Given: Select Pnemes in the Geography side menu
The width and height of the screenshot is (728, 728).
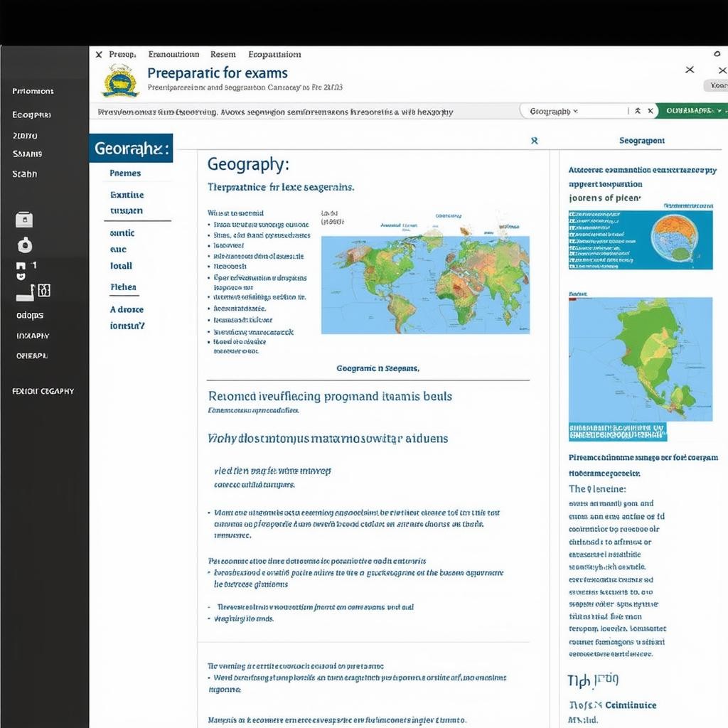Looking at the screenshot, I should coord(125,173).
